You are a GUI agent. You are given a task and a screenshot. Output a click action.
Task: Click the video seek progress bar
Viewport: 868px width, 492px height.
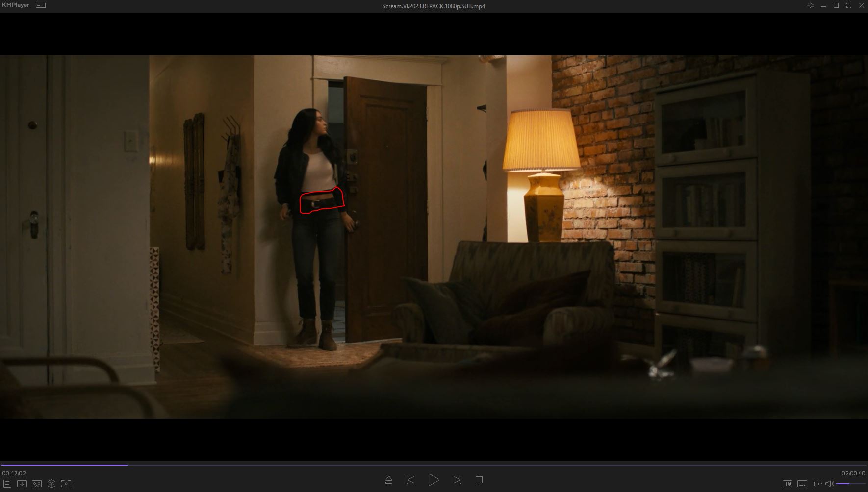[x=434, y=465]
